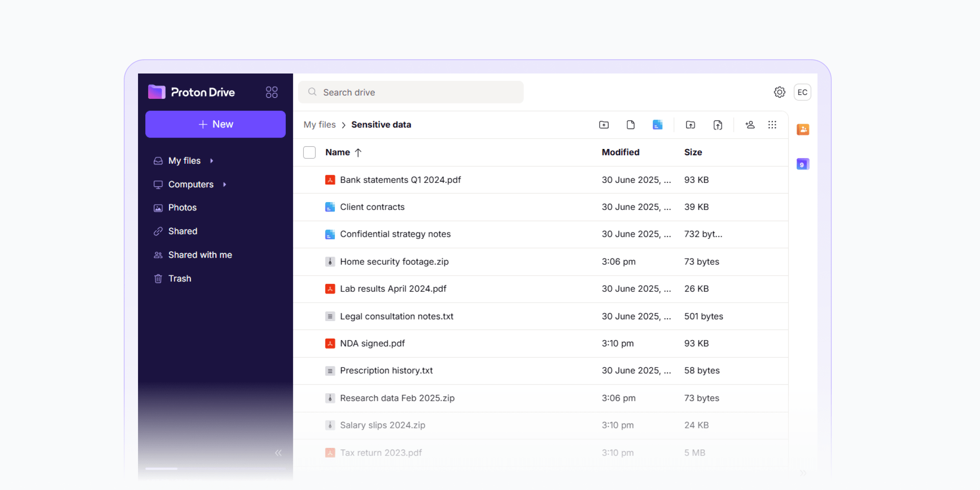Open the settings gear icon
Viewport: 980px width, 490px height.
(780, 92)
